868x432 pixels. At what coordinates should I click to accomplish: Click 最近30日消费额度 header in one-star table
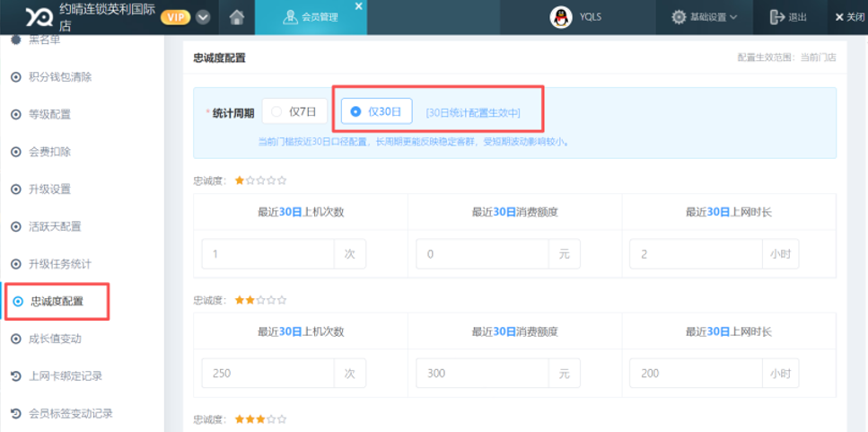click(515, 212)
